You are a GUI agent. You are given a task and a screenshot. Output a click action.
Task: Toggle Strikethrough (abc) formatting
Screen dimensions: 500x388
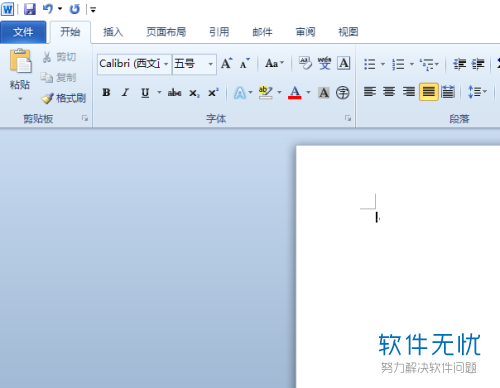click(x=174, y=92)
